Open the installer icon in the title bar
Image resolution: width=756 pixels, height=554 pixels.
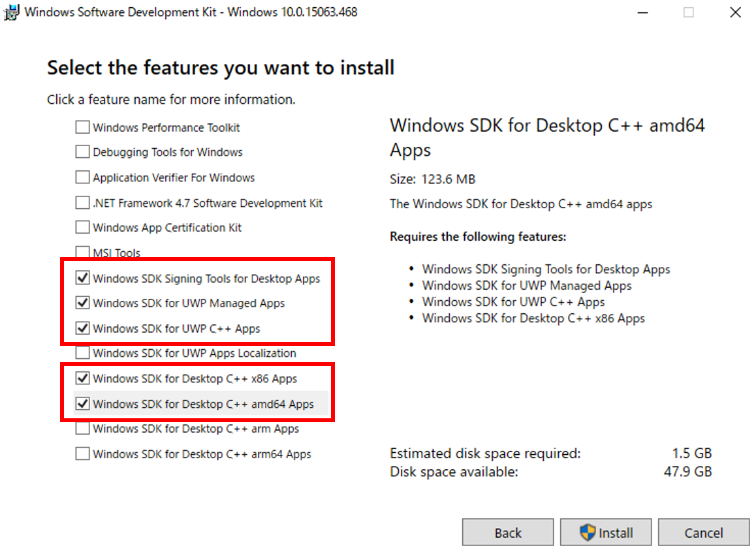tap(12, 12)
